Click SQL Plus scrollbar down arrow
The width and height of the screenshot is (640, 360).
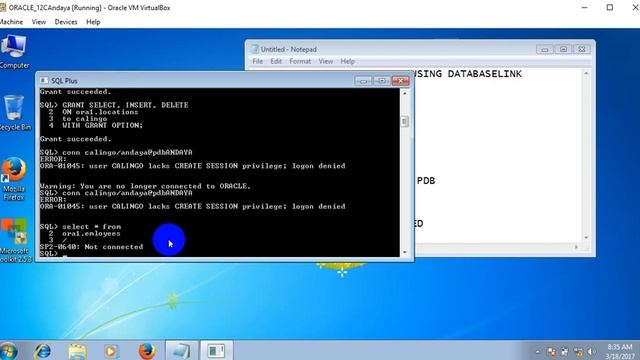[x=404, y=252]
